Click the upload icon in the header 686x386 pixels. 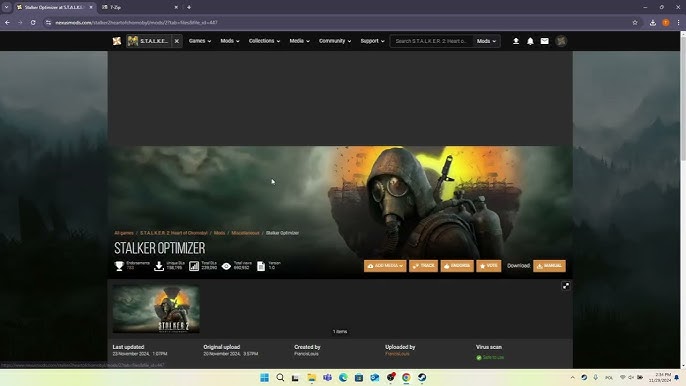click(x=516, y=41)
